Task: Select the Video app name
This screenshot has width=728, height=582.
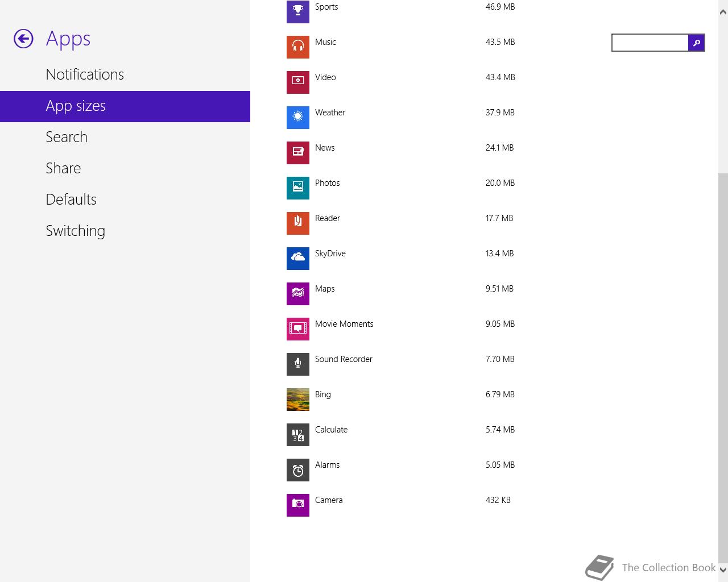Action: (325, 77)
